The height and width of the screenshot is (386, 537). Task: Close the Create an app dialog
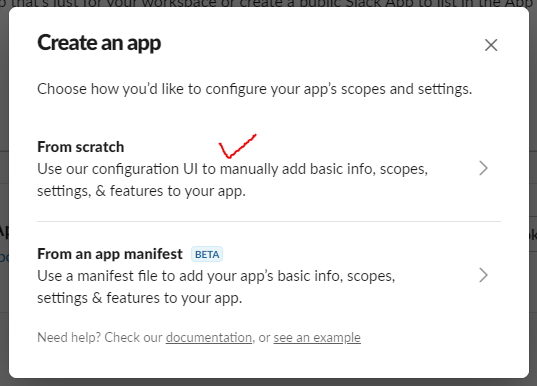(x=491, y=45)
